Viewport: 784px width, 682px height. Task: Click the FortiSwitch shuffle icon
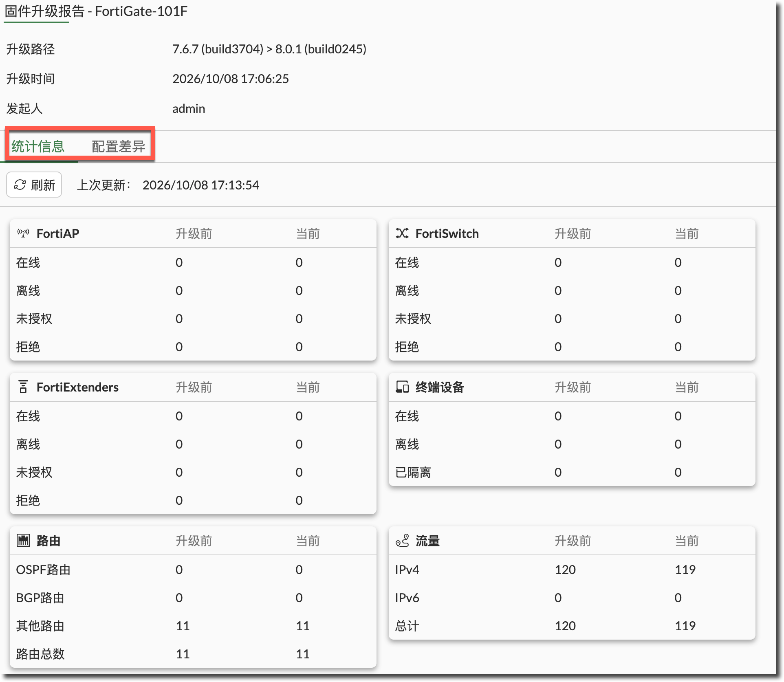[402, 233]
